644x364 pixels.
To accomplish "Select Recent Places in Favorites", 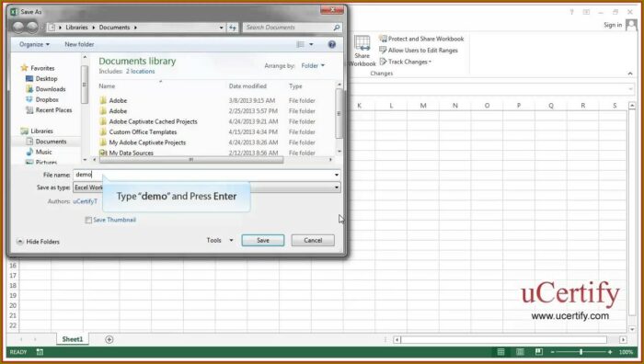I will click(49, 110).
